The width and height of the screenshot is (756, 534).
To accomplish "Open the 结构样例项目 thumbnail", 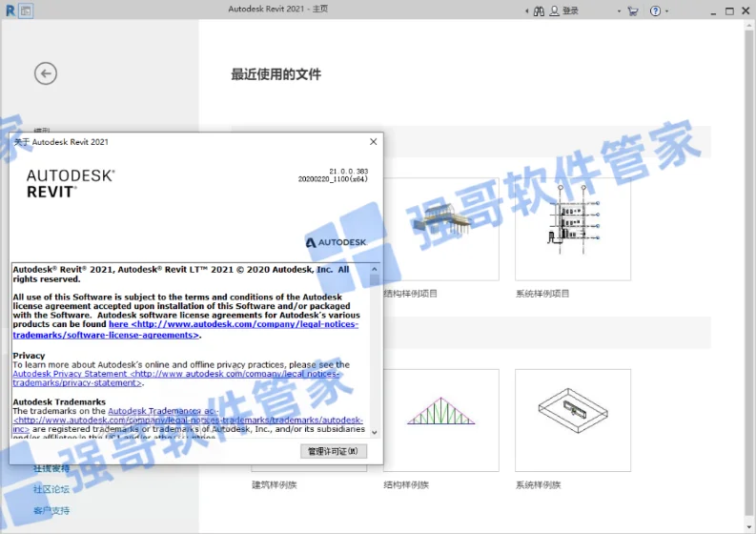I will coord(441,229).
